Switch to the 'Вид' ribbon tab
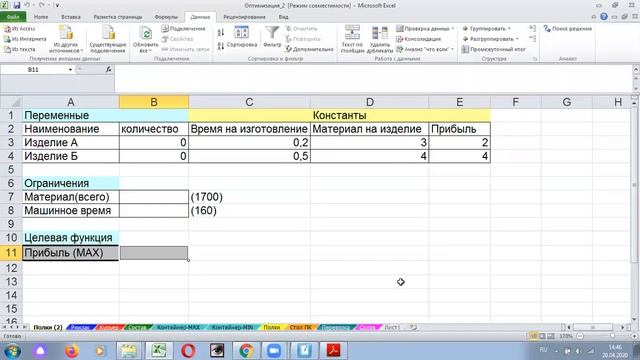The image size is (640, 360). [x=283, y=17]
